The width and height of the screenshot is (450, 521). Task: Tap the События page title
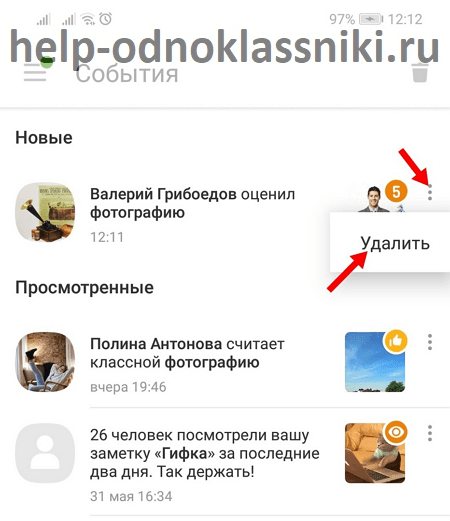coord(127,74)
